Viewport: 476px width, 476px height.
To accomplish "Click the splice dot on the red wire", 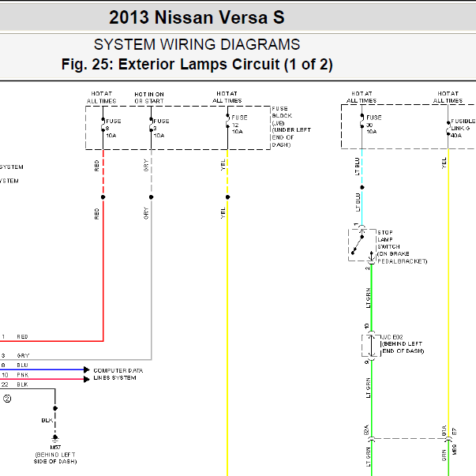I will click(103, 197).
